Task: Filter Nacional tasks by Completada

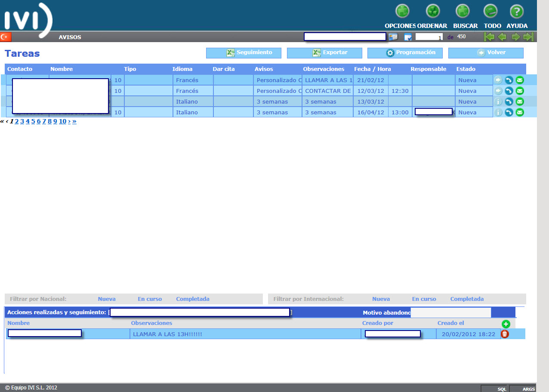Action: [x=193, y=299]
